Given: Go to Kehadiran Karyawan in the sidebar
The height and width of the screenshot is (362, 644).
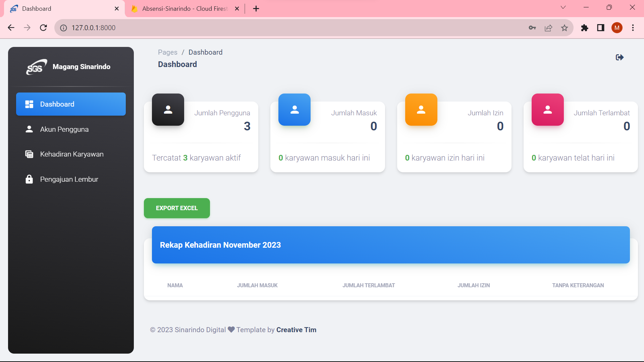Looking at the screenshot, I should pyautogui.click(x=71, y=154).
